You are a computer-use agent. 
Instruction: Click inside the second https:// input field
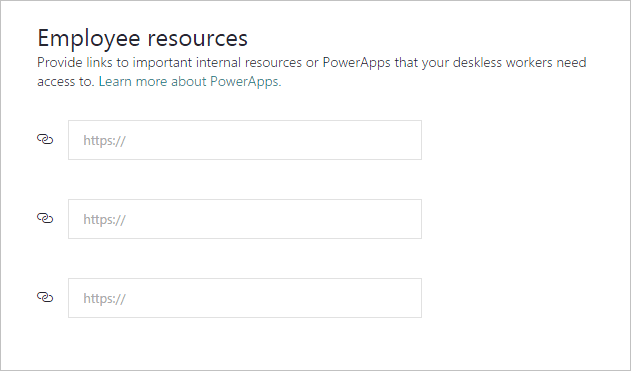coord(245,219)
